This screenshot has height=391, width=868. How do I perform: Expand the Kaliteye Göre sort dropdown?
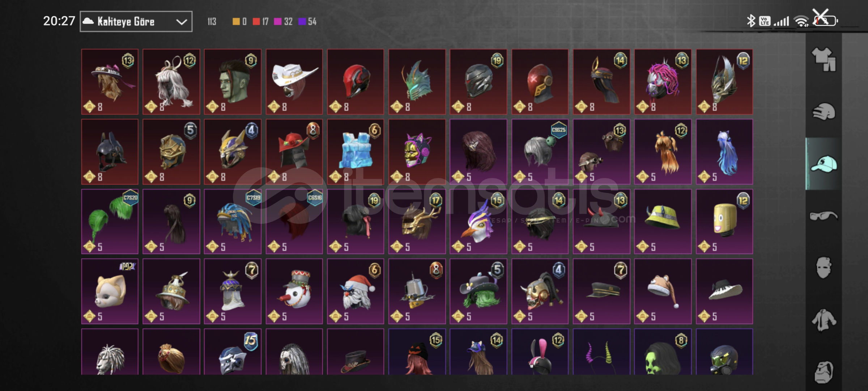136,22
